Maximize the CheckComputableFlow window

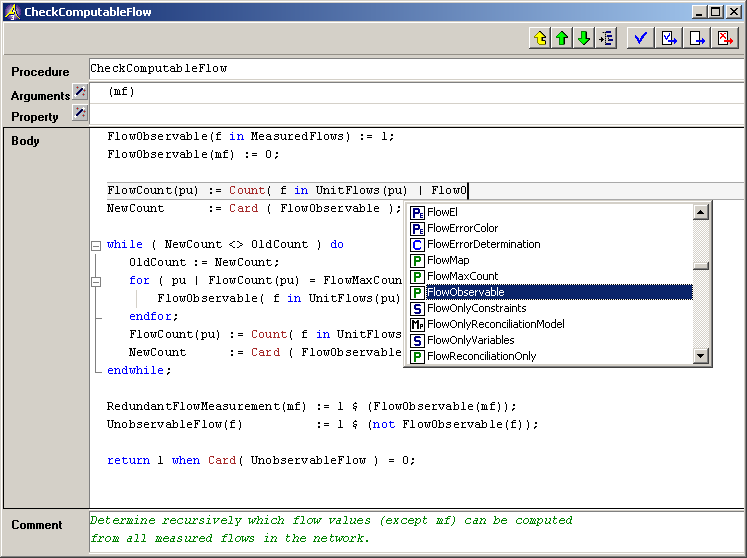click(716, 12)
